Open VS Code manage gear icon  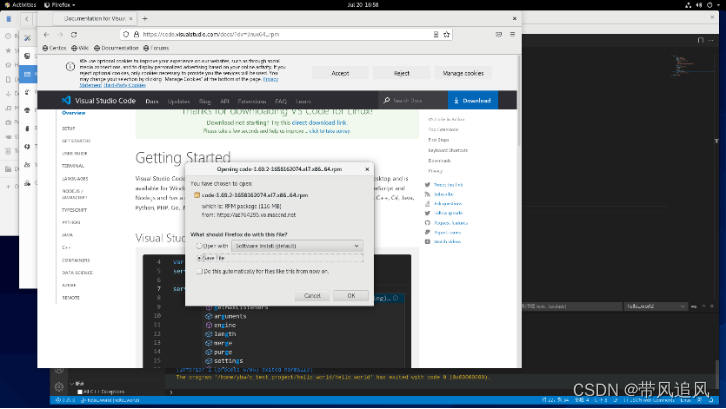[59, 387]
